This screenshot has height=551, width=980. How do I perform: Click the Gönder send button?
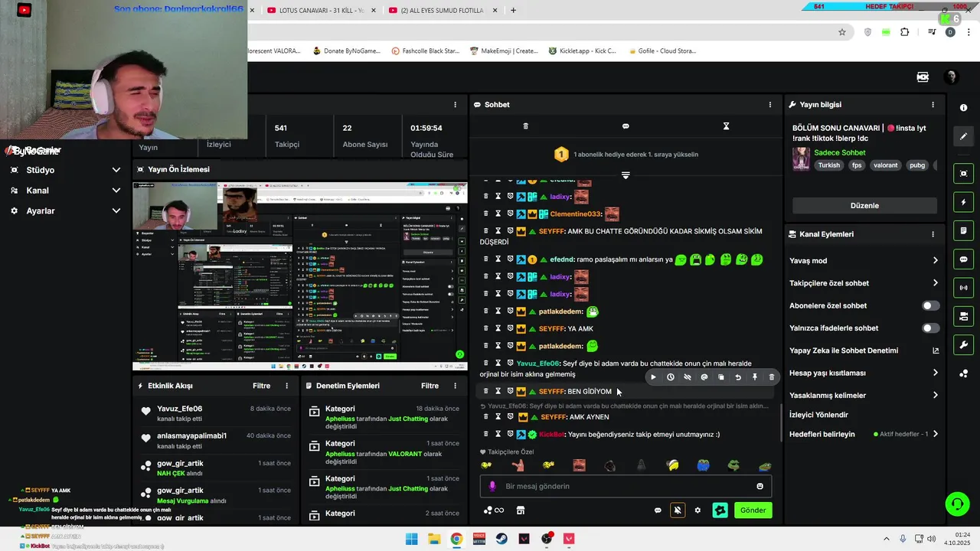coord(753,510)
